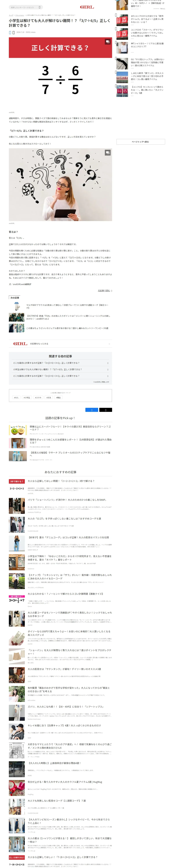The width and height of the screenshot is (174, 868).
Task: Open sidebar article 【ユニクロ】センスいいって褒められる
Action: 147,90
